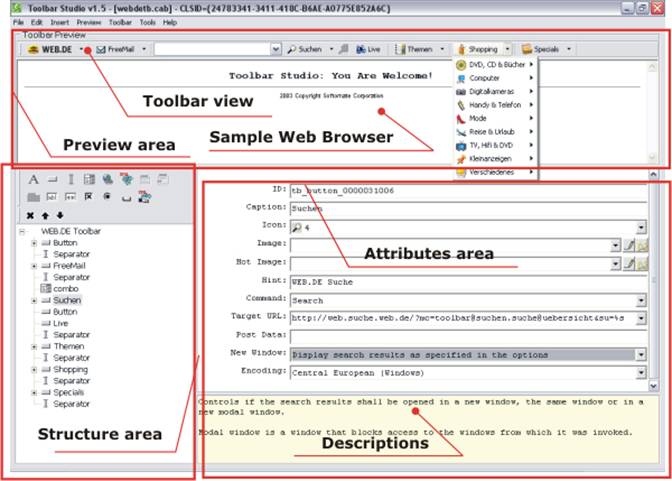Click the checkbox insert tool icon

click(88, 196)
